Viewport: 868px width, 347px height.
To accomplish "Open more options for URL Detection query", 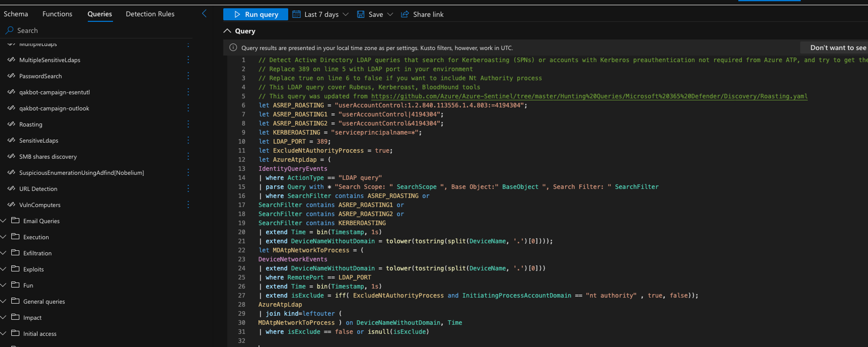I will coord(188,189).
